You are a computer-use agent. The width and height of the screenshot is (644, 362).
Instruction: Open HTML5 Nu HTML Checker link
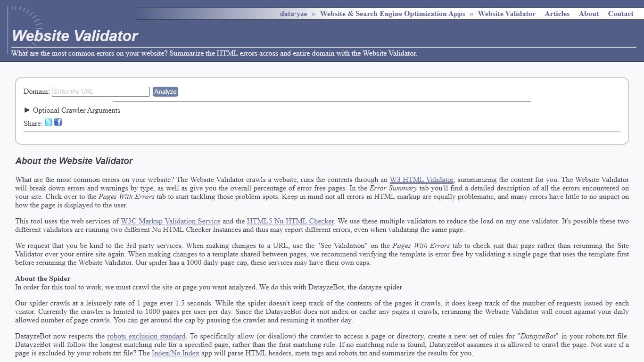[290, 221]
